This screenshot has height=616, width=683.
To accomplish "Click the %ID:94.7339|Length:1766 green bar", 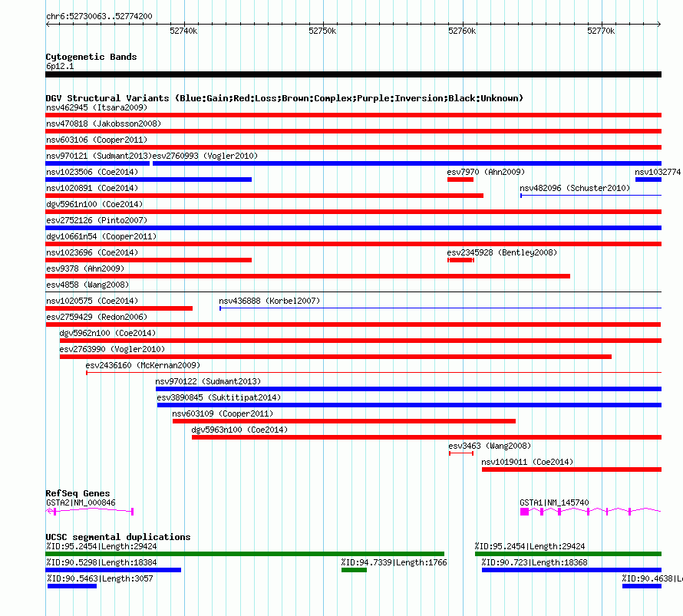I will [x=354, y=570].
